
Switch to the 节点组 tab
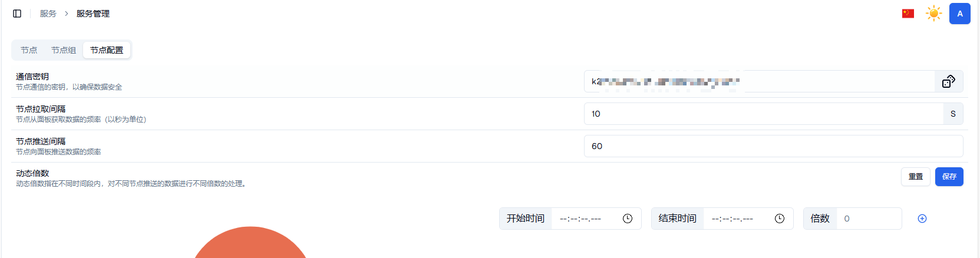click(x=64, y=50)
